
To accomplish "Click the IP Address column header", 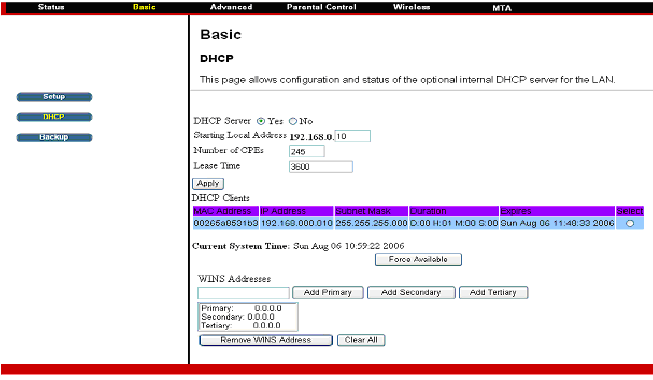I will point(297,211).
